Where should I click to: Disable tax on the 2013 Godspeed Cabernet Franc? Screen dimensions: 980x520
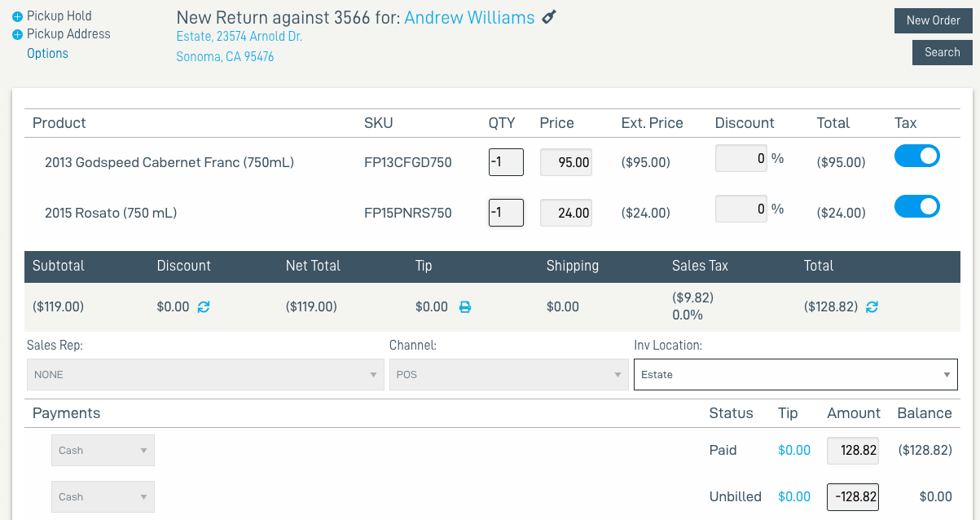click(x=917, y=156)
